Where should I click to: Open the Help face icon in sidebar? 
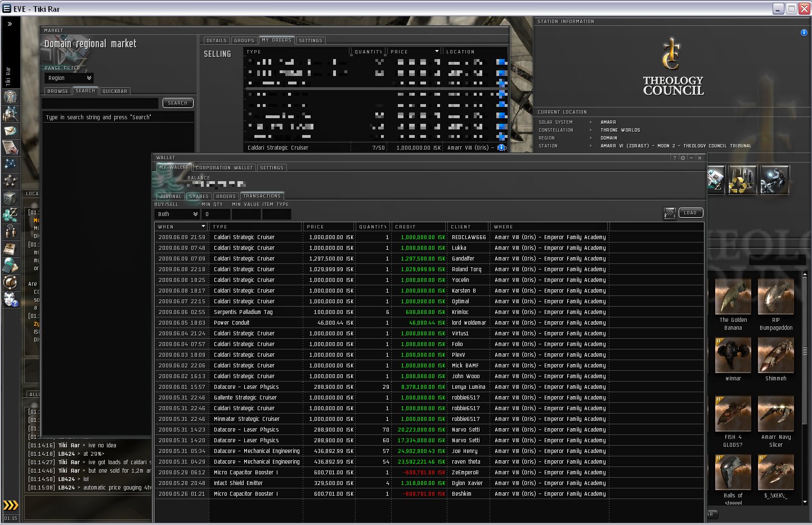10,299
